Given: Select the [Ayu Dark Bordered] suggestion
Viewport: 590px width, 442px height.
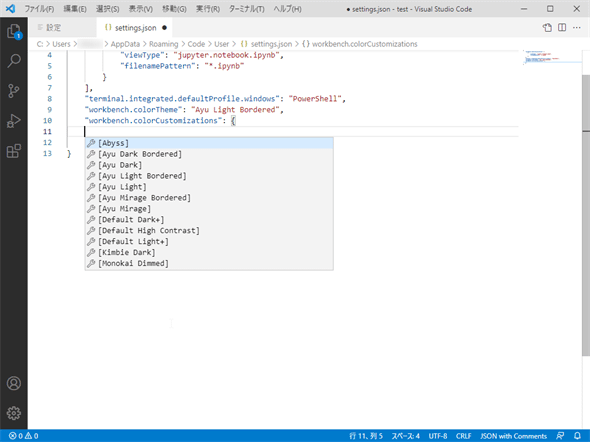Looking at the screenshot, I should [x=209, y=154].
